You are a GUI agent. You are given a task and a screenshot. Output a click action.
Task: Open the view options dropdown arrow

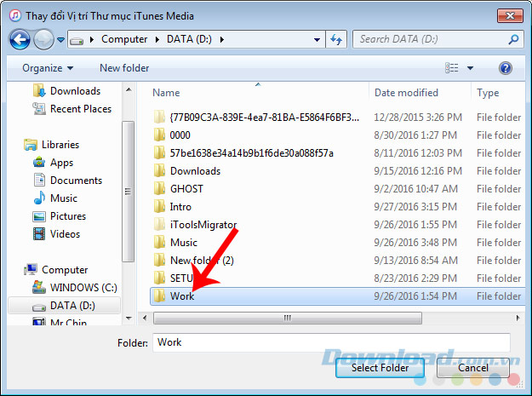(470, 68)
